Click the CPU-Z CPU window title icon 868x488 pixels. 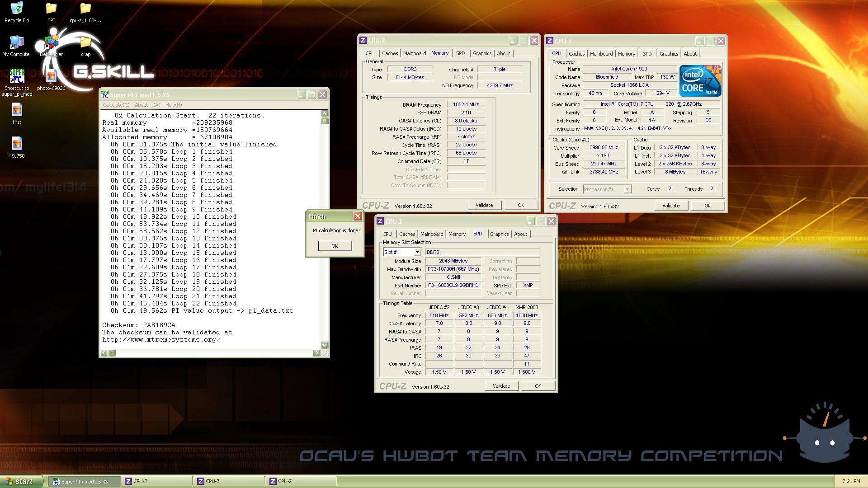tap(550, 41)
